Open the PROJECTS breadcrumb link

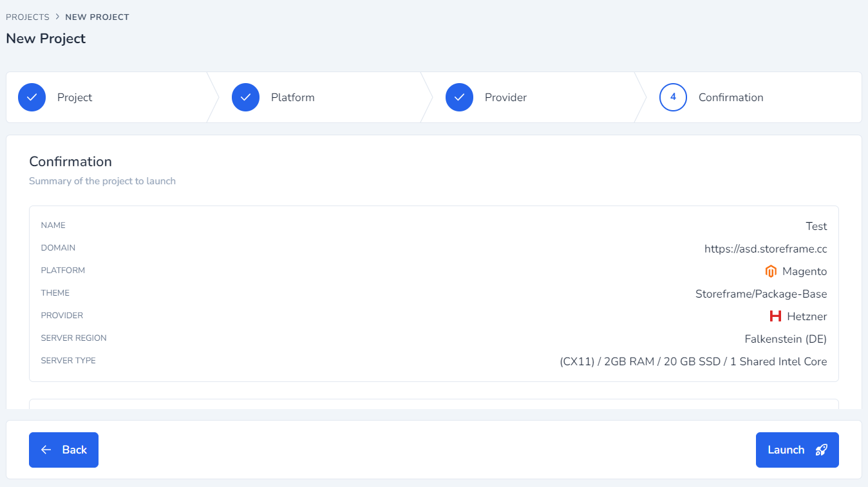27,17
